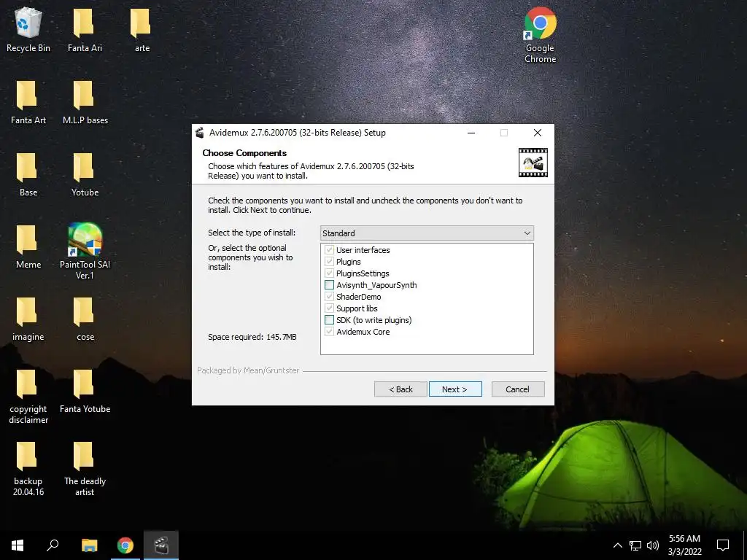Click the Avidemux clapperboard title bar icon

click(200, 133)
